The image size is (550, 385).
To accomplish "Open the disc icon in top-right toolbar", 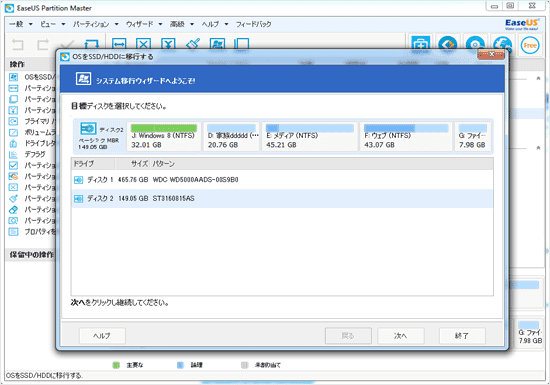I will 475,45.
